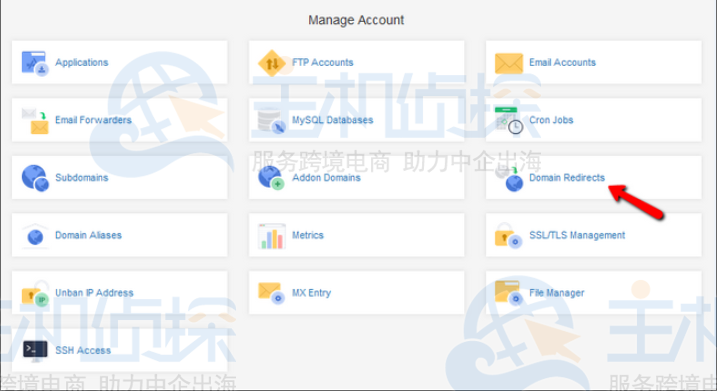This screenshot has width=717, height=391.
Task: Click the SSH Access terminal icon
Action: 35,351
